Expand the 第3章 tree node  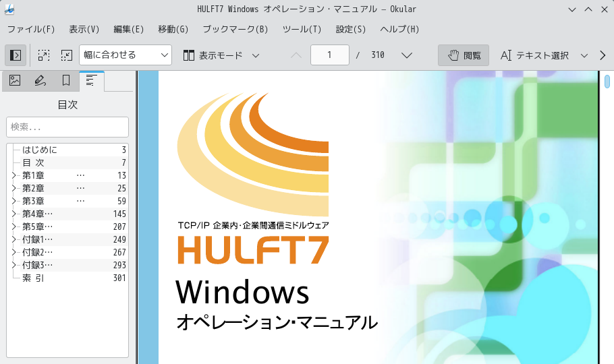pyautogui.click(x=13, y=201)
